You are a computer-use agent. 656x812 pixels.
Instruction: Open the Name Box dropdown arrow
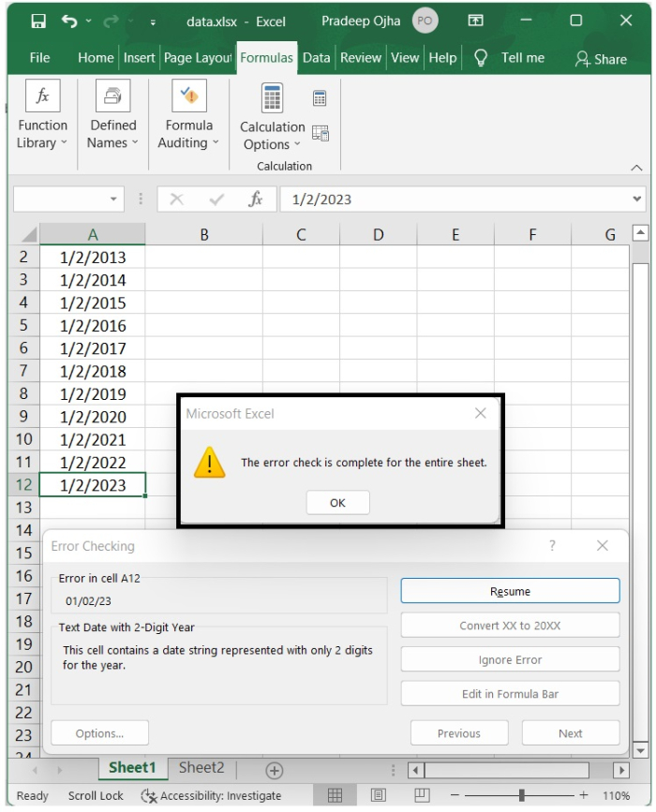(113, 199)
